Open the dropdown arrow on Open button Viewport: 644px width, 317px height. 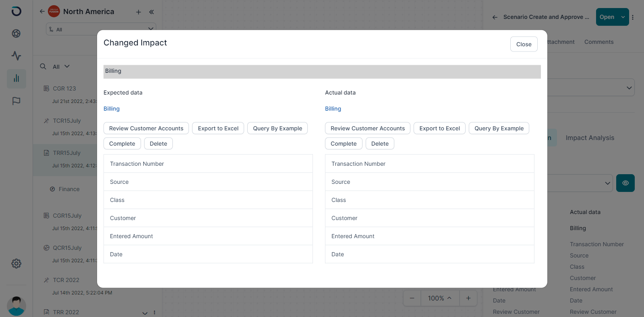pos(623,17)
